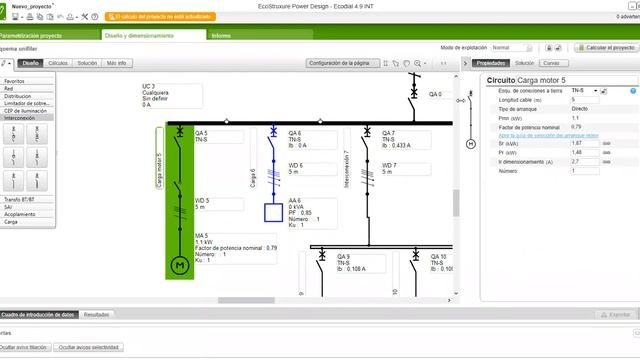
Task: Click Ocultar avisos filiación button
Action: [x=24, y=347]
